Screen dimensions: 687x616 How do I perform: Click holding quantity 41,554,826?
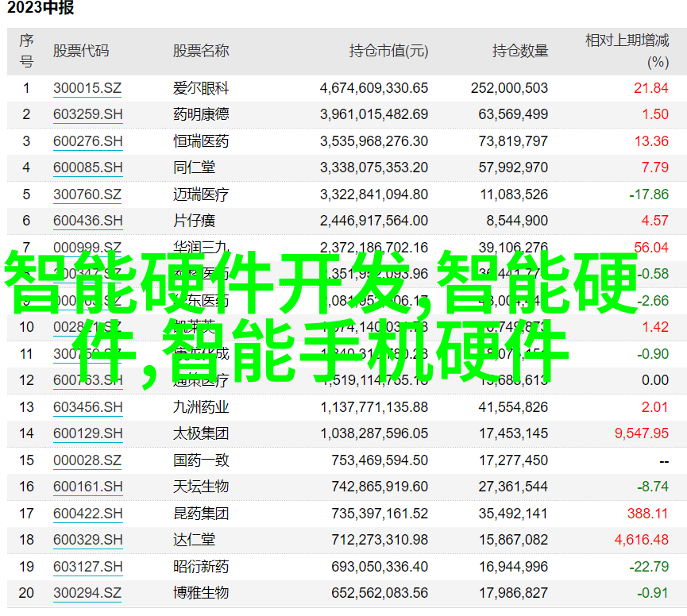click(513, 407)
